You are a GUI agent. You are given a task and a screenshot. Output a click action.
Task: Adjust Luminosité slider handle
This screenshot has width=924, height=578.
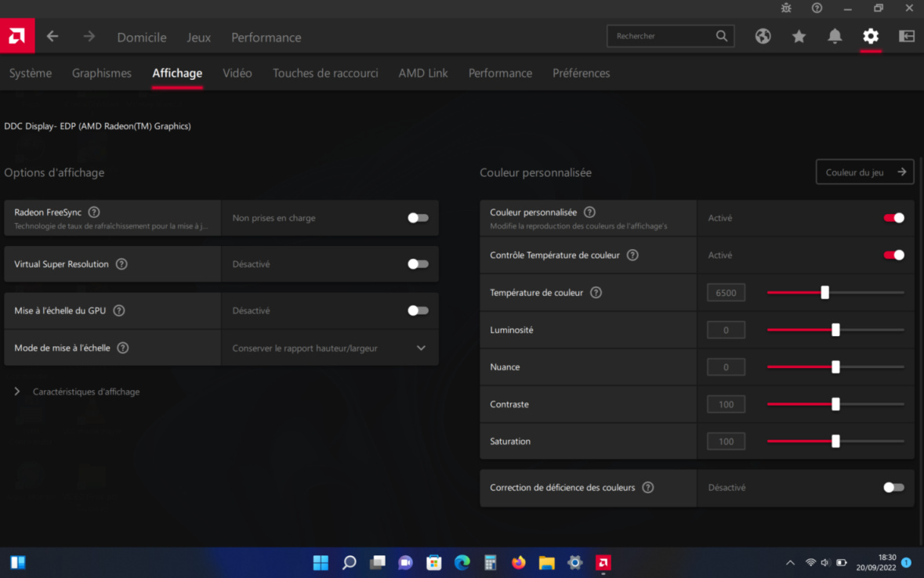pos(835,330)
